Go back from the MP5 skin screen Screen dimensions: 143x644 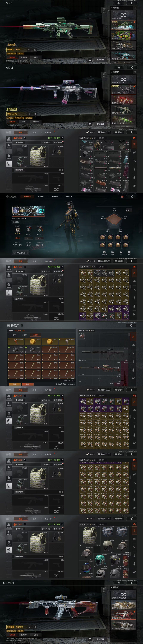(x=132, y=3)
